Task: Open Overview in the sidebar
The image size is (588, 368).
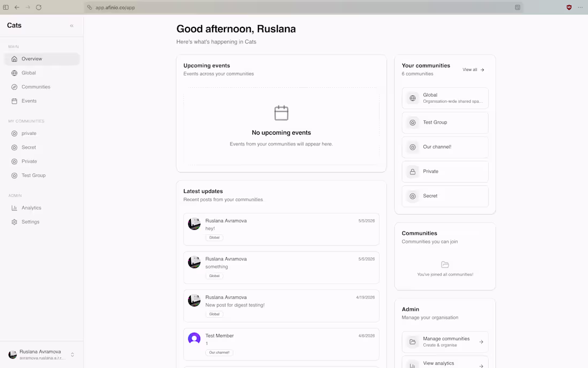Action: (x=42, y=59)
